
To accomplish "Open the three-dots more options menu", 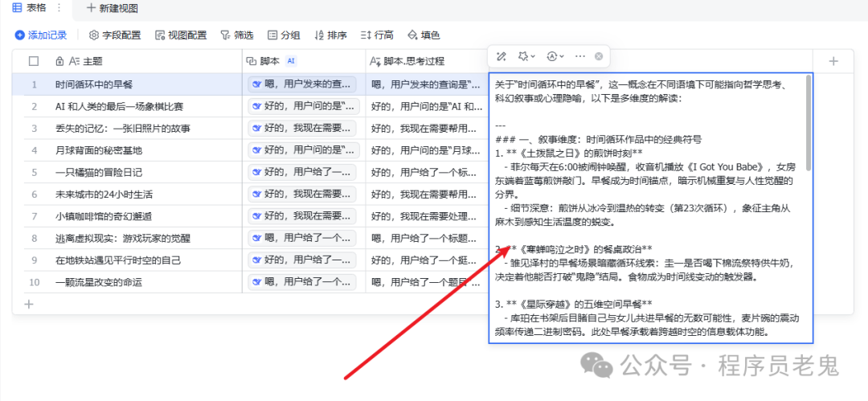I will click(x=580, y=56).
